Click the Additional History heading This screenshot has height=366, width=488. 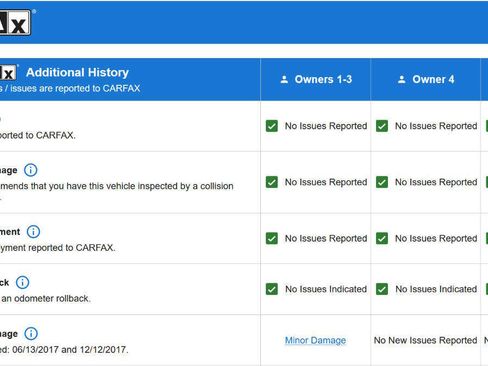pos(77,72)
